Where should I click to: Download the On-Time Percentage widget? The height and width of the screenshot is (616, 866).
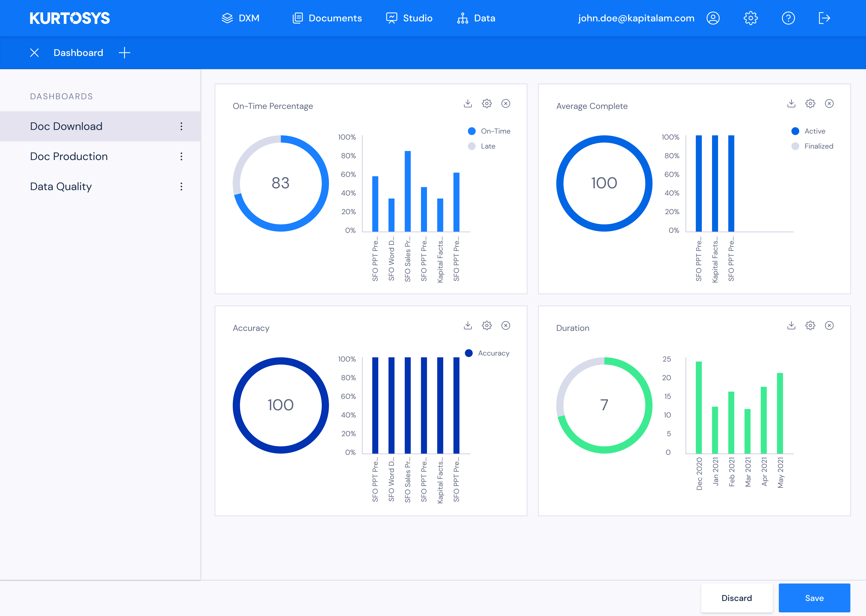pyautogui.click(x=468, y=104)
